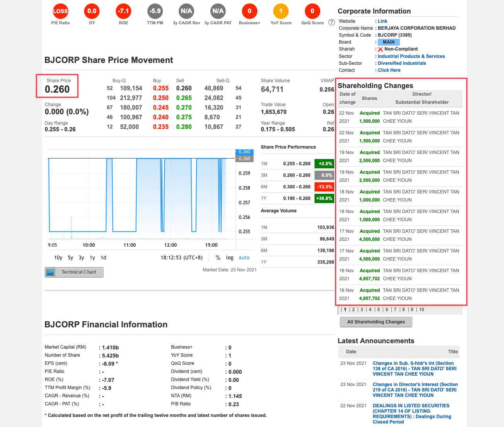Select auto scale on chart
504x427 pixels.
tap(244, 258)
